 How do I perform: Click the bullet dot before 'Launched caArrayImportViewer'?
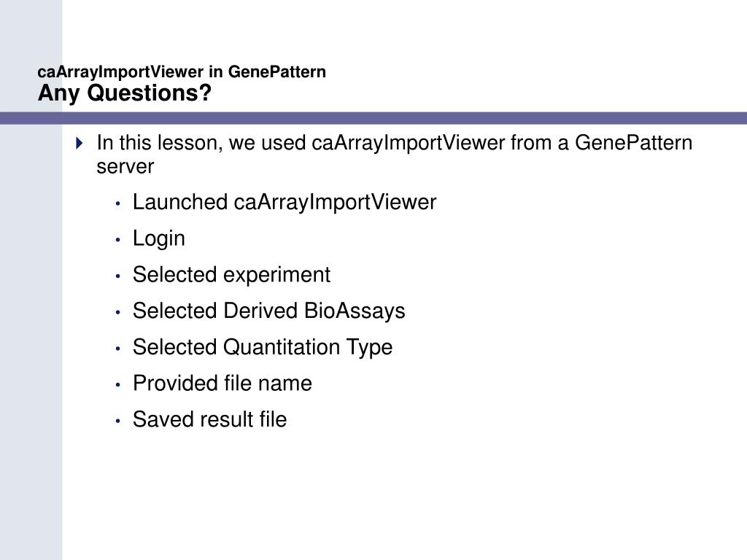pyautogui.click(x=117, y=204)
